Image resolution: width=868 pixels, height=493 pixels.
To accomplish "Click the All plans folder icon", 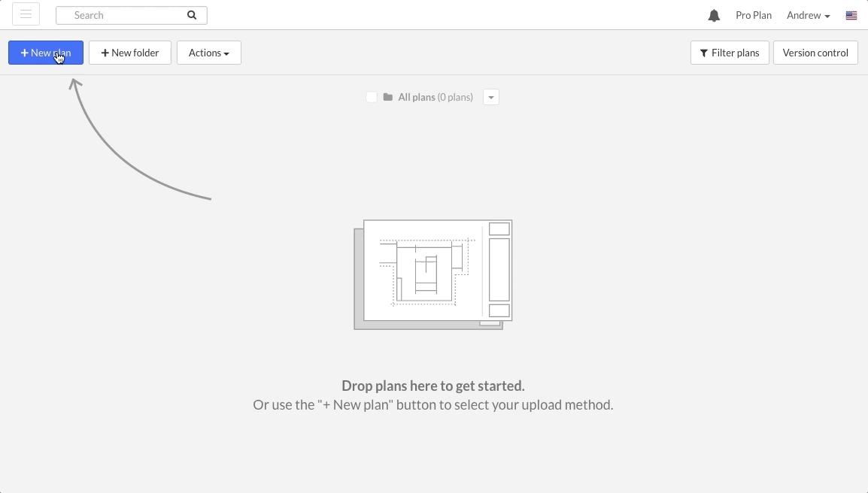I will coord(388,98).
